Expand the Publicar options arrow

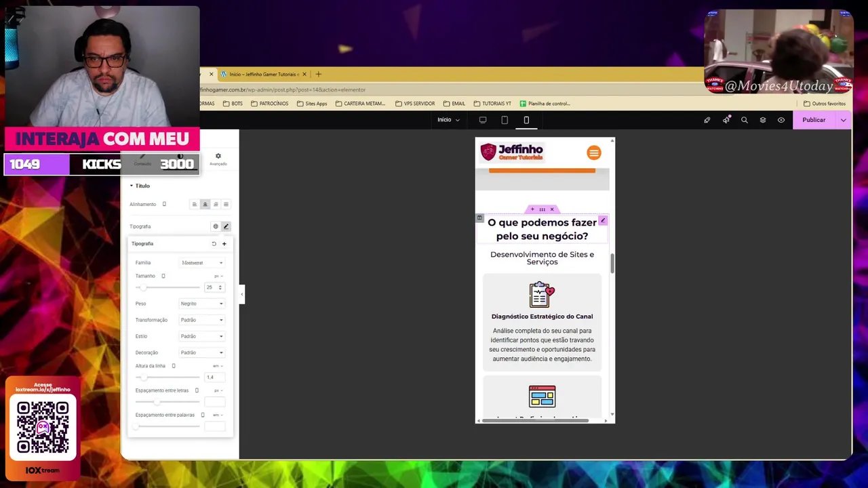844,120
